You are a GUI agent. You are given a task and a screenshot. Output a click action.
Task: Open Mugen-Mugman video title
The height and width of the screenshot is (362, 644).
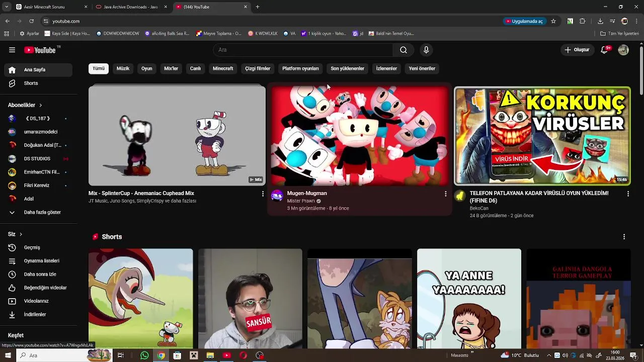coord(307,193)
